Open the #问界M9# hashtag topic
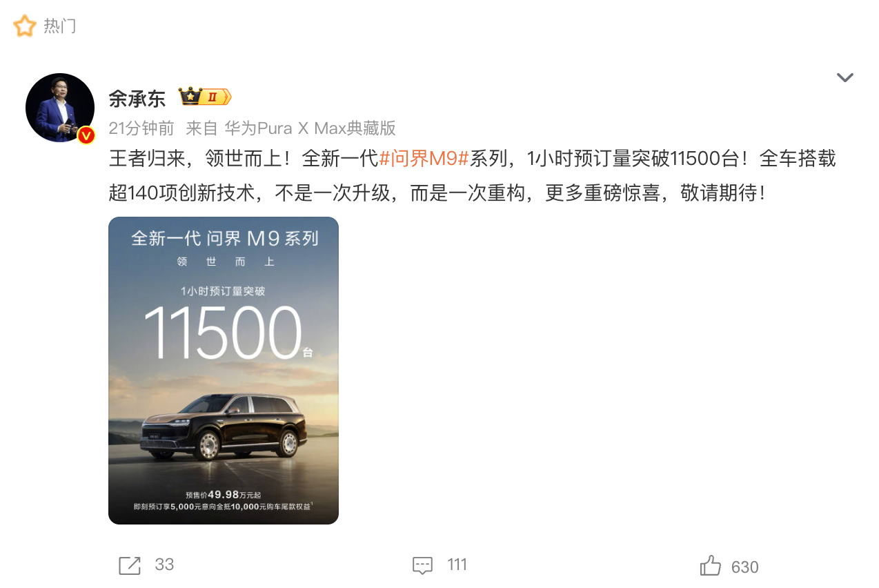The height and width of the screenshot is (588, 879). [x=424, y=159]
